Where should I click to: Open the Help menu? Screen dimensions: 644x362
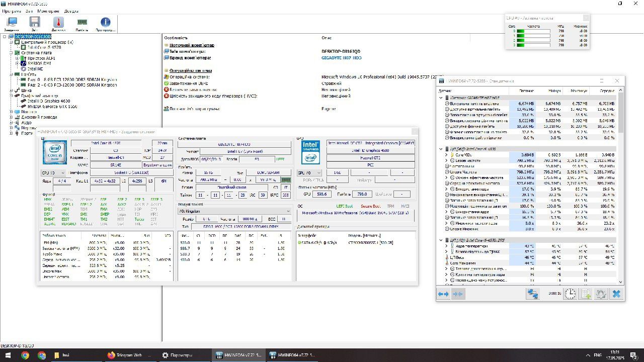pyautogui.click(x=71, y=11)
